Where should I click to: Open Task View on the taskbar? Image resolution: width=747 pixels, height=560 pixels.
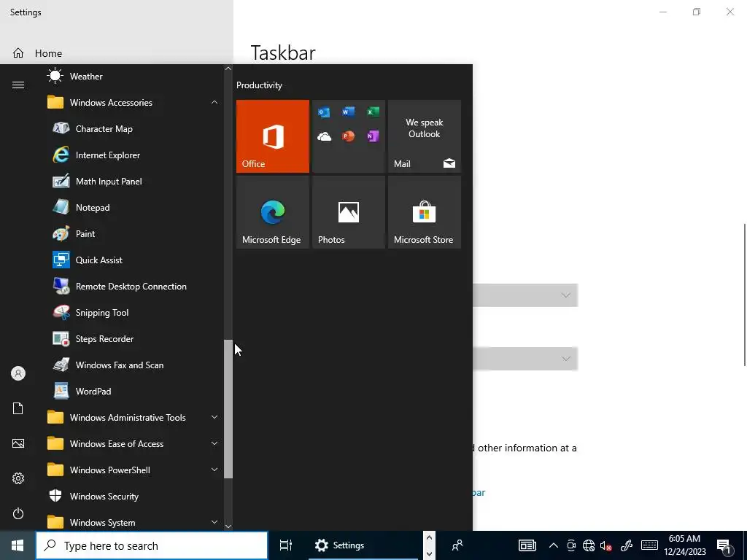click(x=286, y=545)
